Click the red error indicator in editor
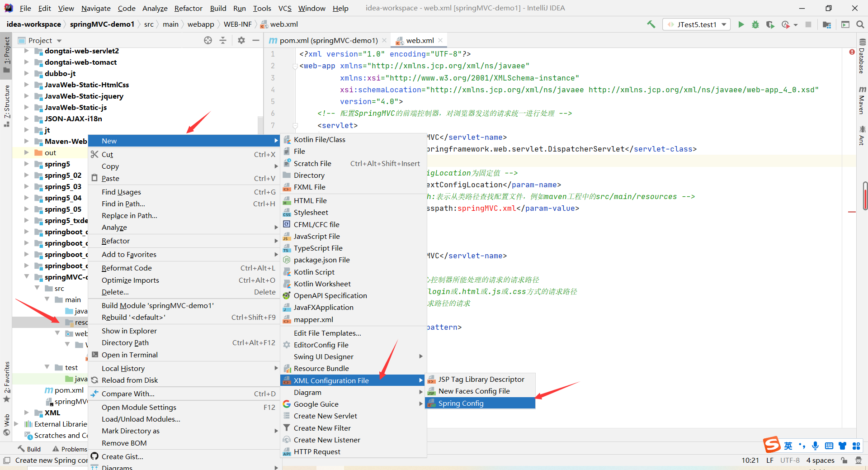 [852, 52]
